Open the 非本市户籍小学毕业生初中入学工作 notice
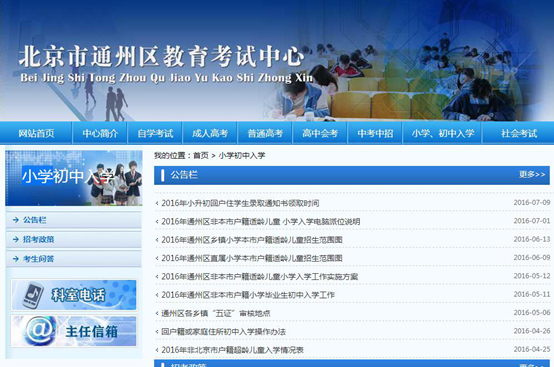554x367 pixels. click(x=248, y=295)
